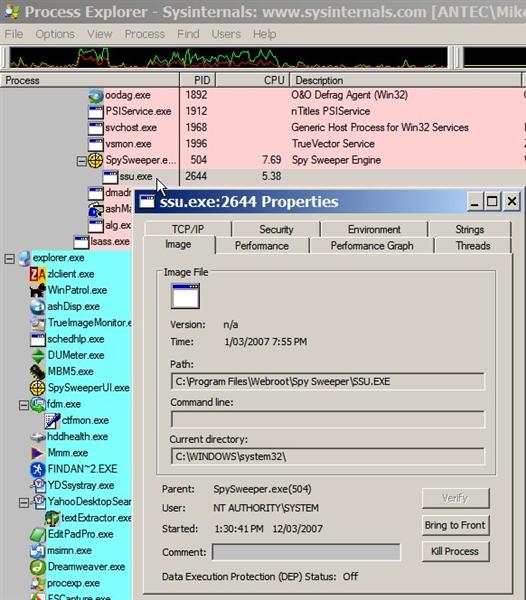Screen dimensions: 526x600
Task: Select the svchost.exe 1968 row
Action: 263,128
